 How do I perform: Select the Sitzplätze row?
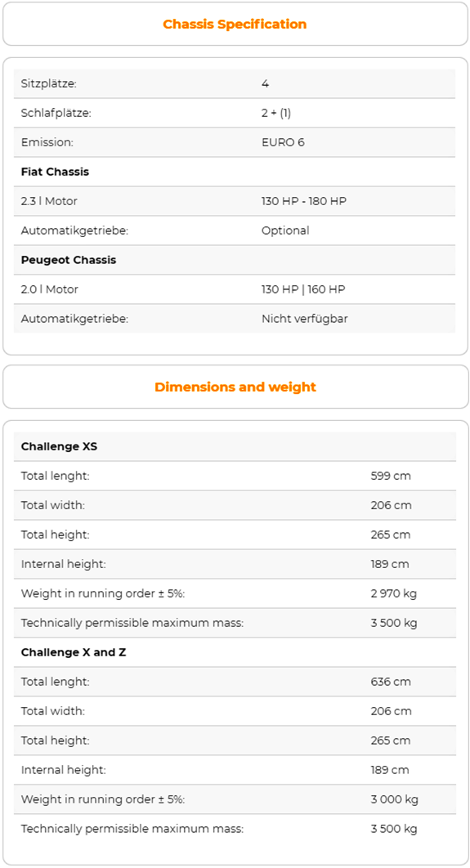click(234, 83)
